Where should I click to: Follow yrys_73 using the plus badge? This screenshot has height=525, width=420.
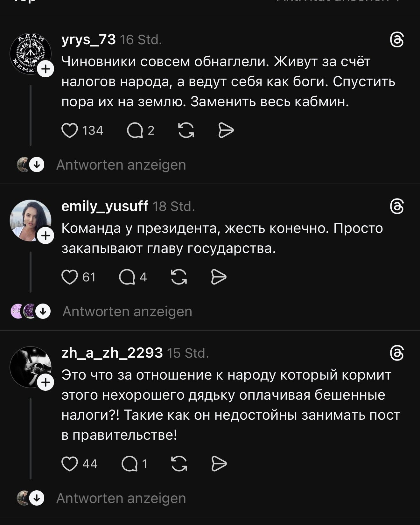[46, 69]
